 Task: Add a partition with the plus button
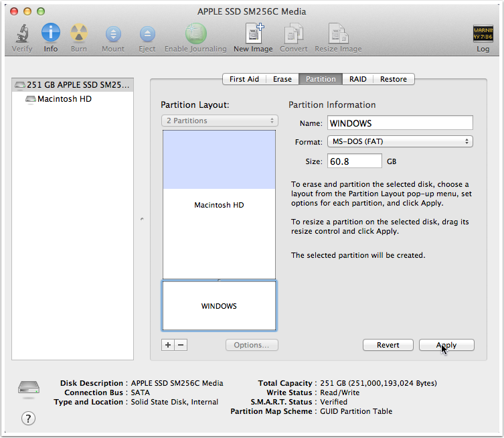point(168,345)
